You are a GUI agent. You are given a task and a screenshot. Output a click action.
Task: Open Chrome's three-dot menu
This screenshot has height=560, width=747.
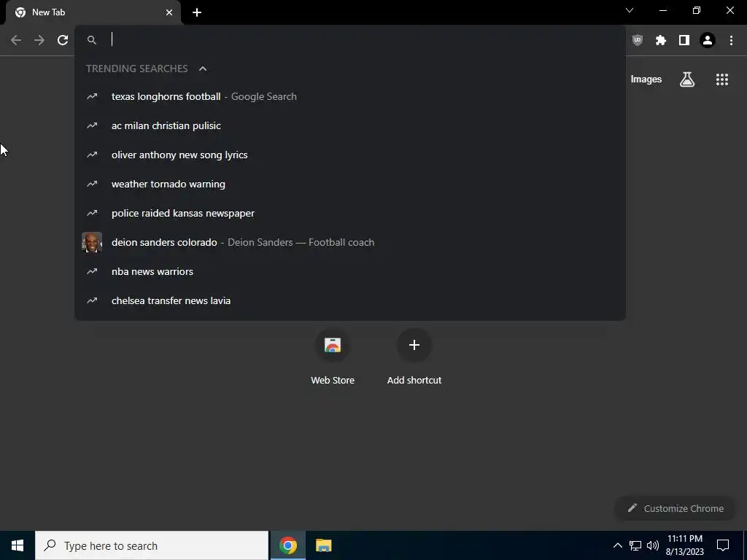[731, 40]
